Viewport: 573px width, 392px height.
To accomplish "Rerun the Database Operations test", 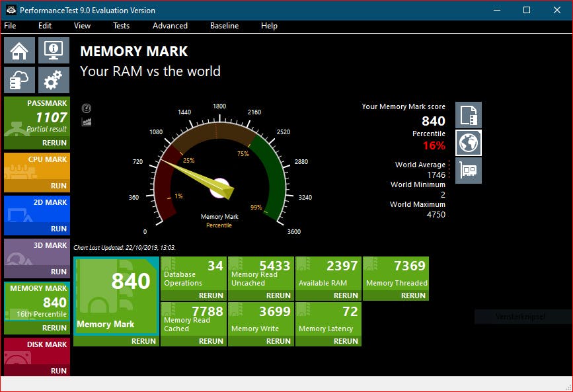I will point(211,295).
